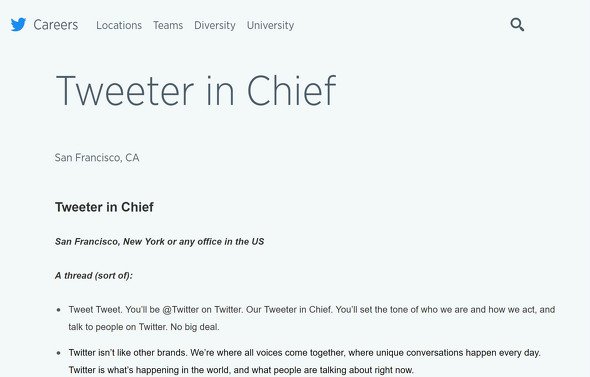Screen dimensions: 590x377
Task: Open search with the magnifying glass icon
Action: [x=517, y=25]
